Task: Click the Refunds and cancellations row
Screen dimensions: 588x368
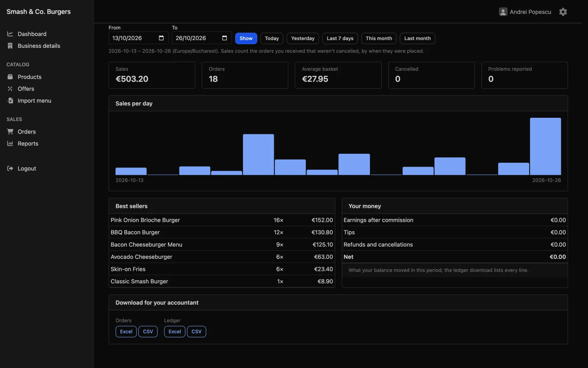Action: 455,245
